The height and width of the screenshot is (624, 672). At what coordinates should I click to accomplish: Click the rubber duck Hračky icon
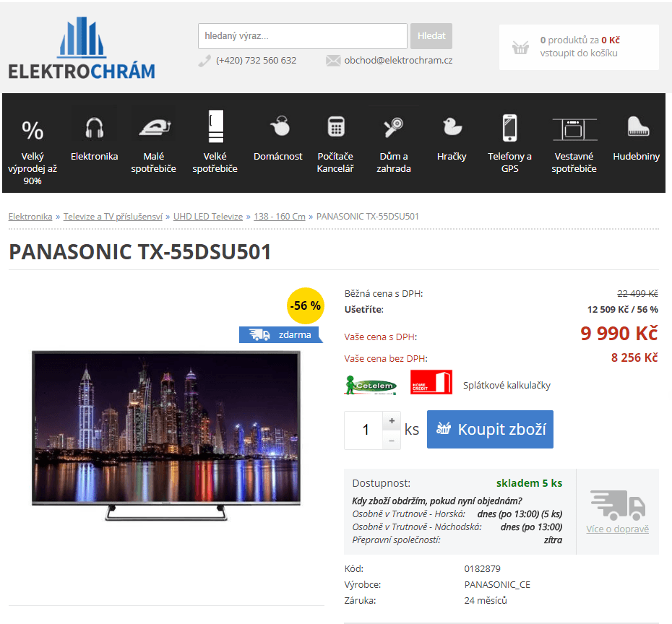pyautogui.click(x=452, y=126)
